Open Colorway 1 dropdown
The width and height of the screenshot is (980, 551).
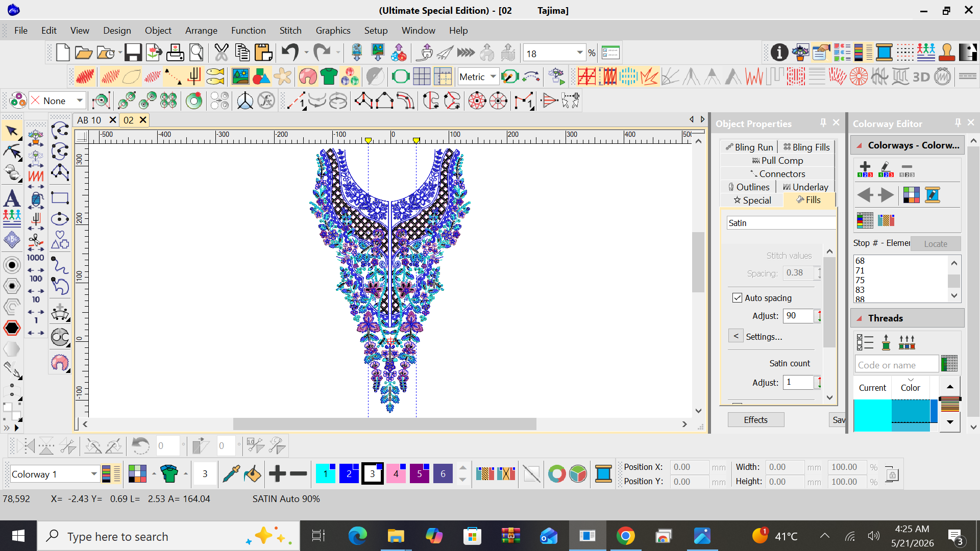tap(94, 474)
